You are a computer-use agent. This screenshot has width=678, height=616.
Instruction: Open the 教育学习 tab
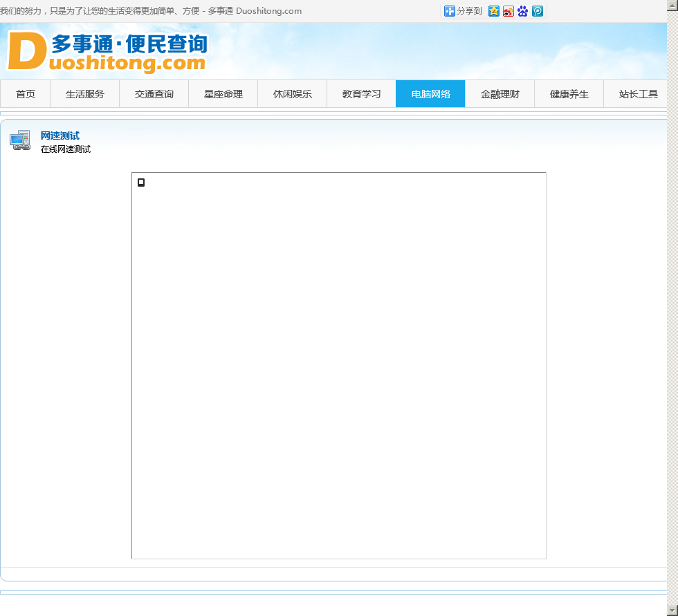click(361, 94)
